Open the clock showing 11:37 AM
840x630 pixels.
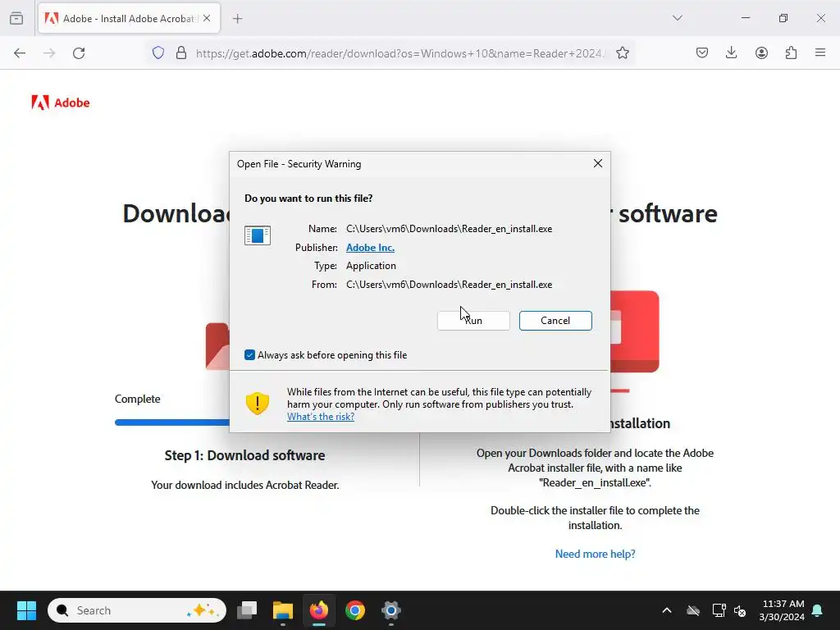click(782, 610)
